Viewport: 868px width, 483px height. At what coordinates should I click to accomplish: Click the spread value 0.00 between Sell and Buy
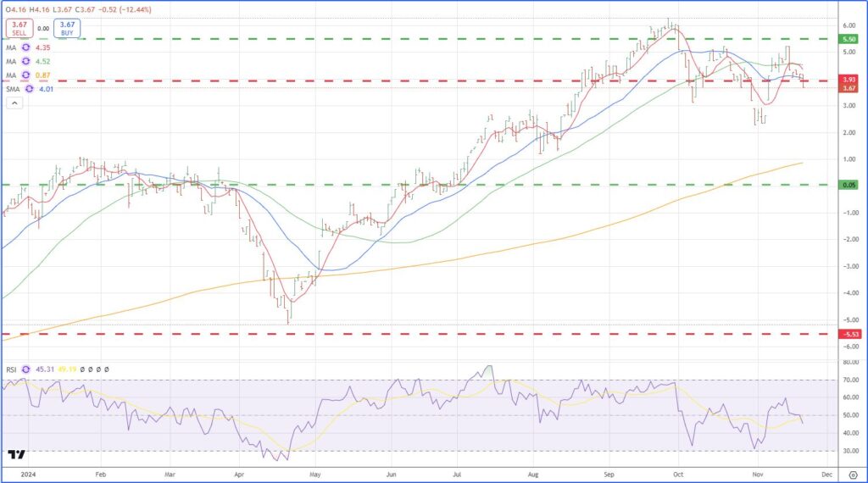coord(43,29)
